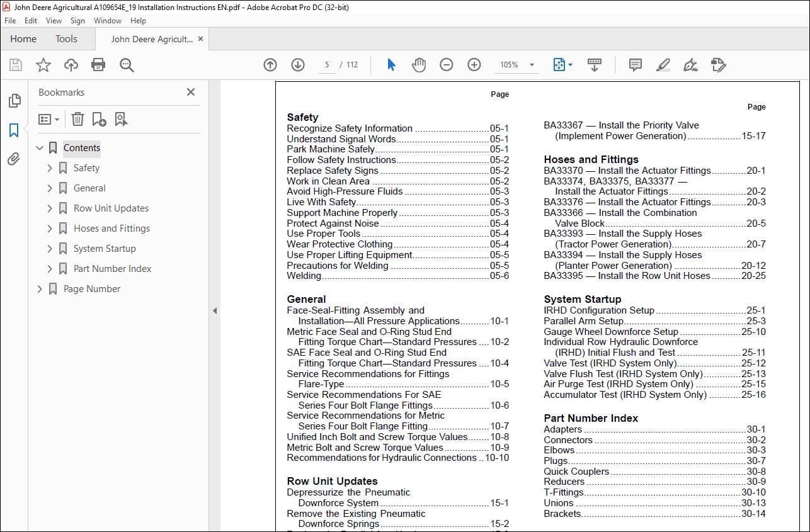Print the document with the printer icon

tap(98, 65)
